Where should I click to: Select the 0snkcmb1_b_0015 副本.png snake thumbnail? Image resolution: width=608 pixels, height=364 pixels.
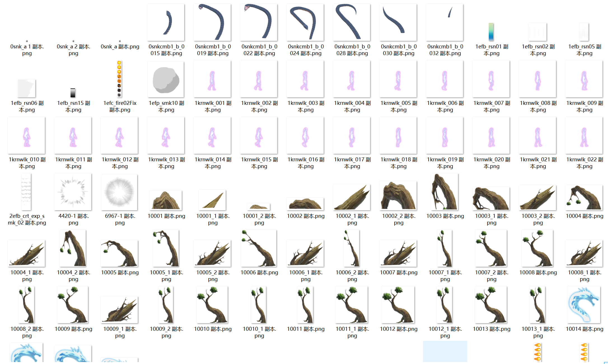pos(166,22)
